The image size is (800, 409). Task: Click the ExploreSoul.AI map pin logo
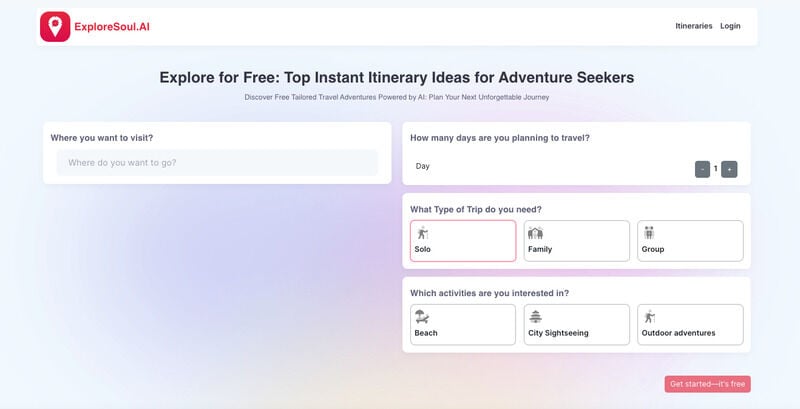(55, 26)
